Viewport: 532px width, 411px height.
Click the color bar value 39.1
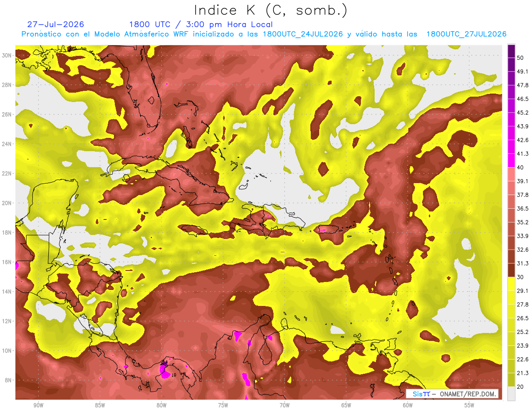point(523,181)
